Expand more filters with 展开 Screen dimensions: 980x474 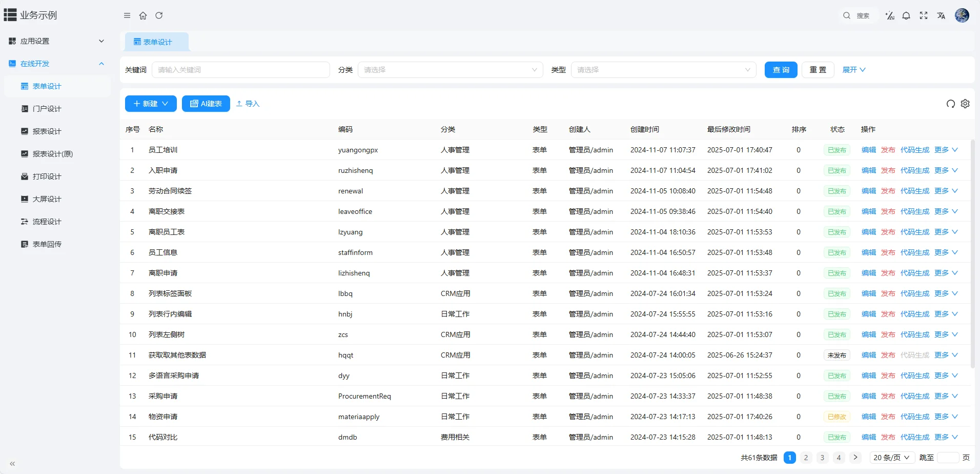coord(854,70)
